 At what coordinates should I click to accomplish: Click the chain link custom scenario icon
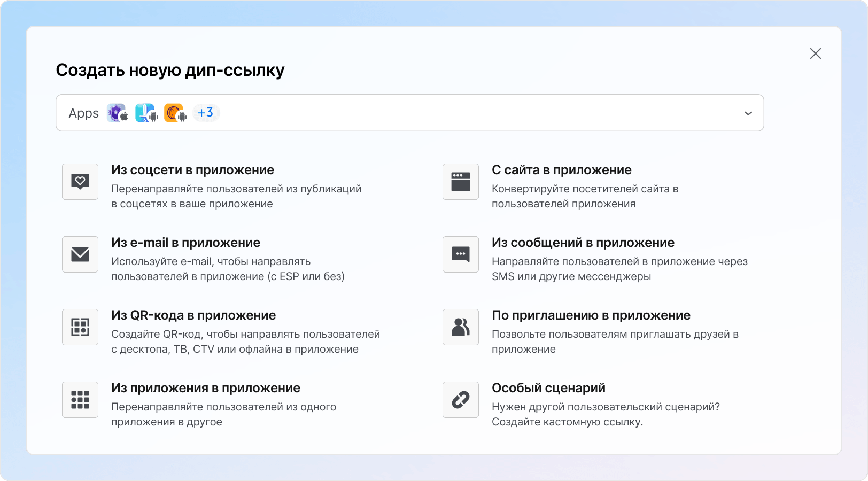(461, 400)
